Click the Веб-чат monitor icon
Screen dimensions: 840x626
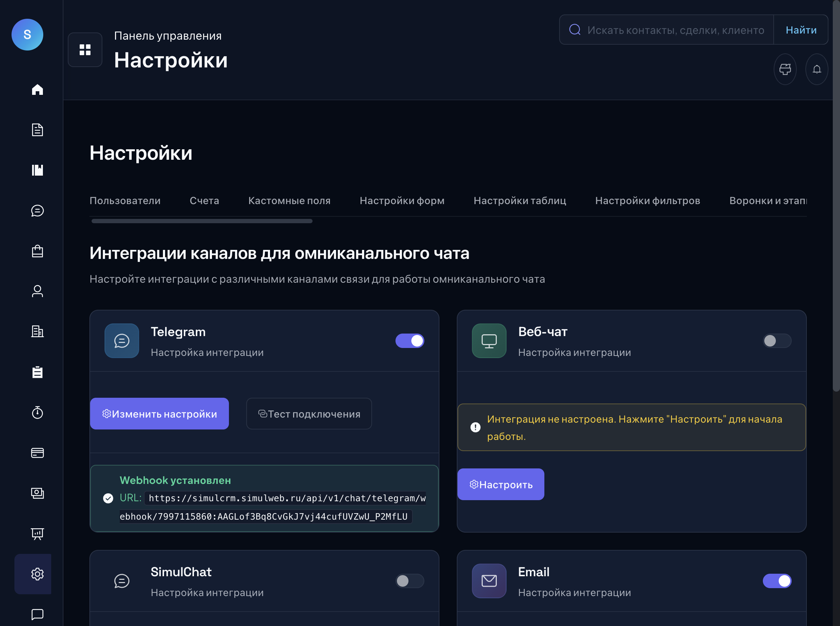pos(489,341)
